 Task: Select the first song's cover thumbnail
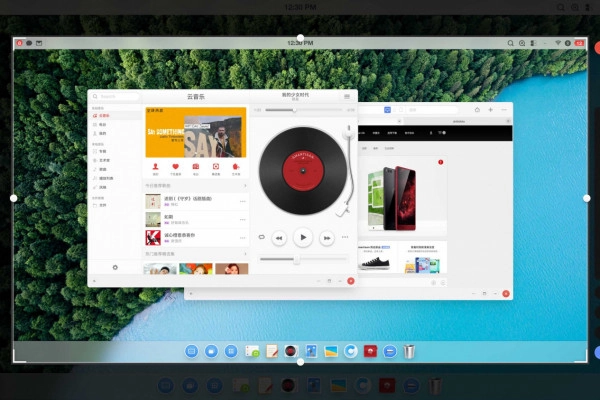pos(153,201)
